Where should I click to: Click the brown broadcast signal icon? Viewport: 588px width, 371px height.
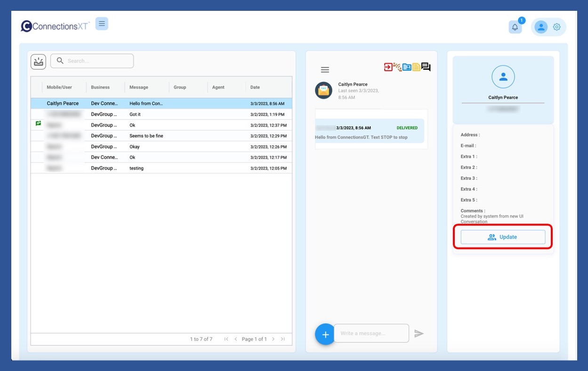click(x=397, y=67)
